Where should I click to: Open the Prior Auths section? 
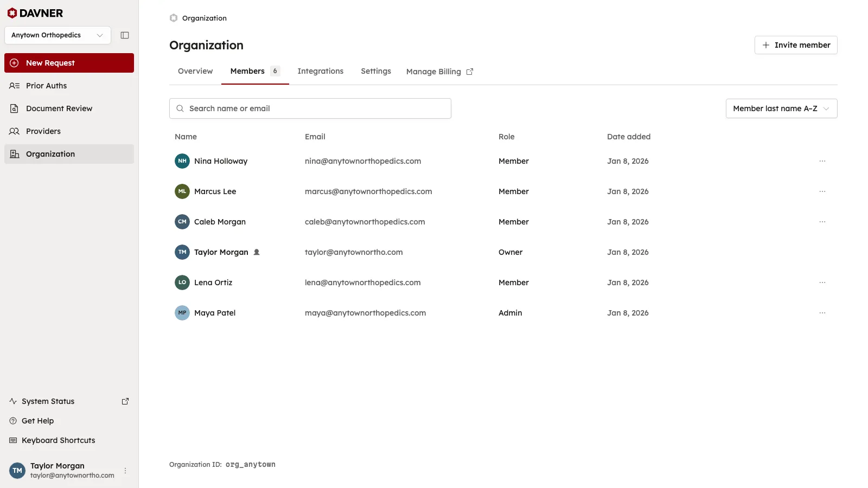pyautogui.click(x=69, y=86)
